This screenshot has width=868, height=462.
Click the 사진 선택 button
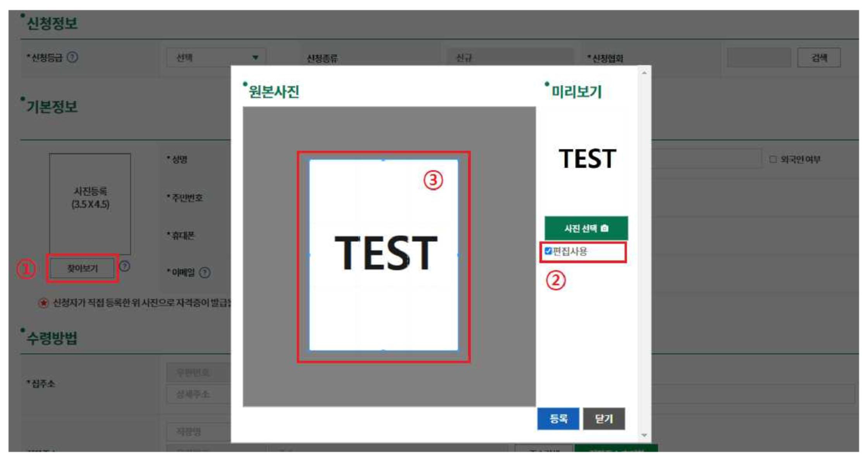click(x=586, y=228)
